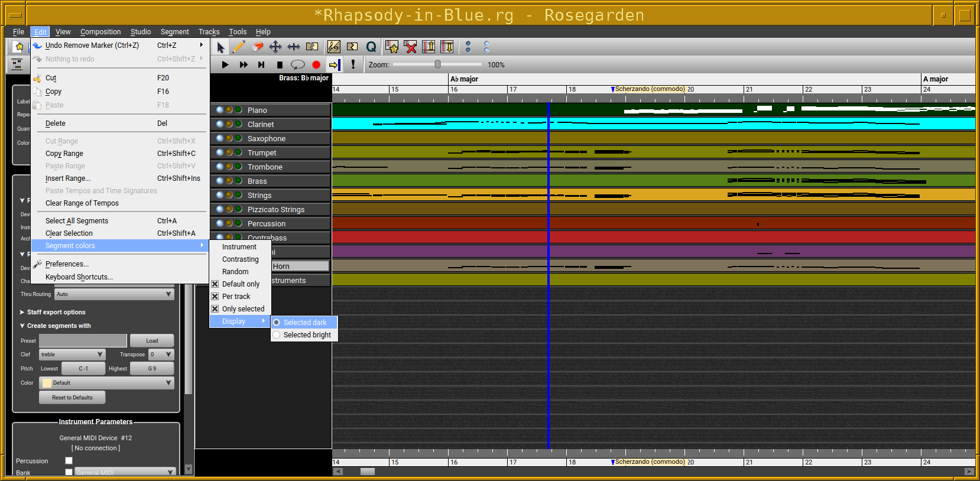Open the Composition menu

(100, 32)
